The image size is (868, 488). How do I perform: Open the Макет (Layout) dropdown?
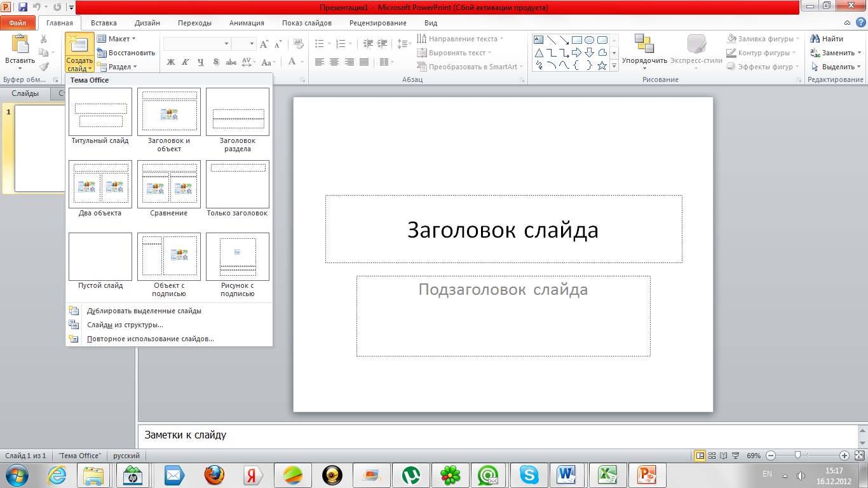[116, 39]
